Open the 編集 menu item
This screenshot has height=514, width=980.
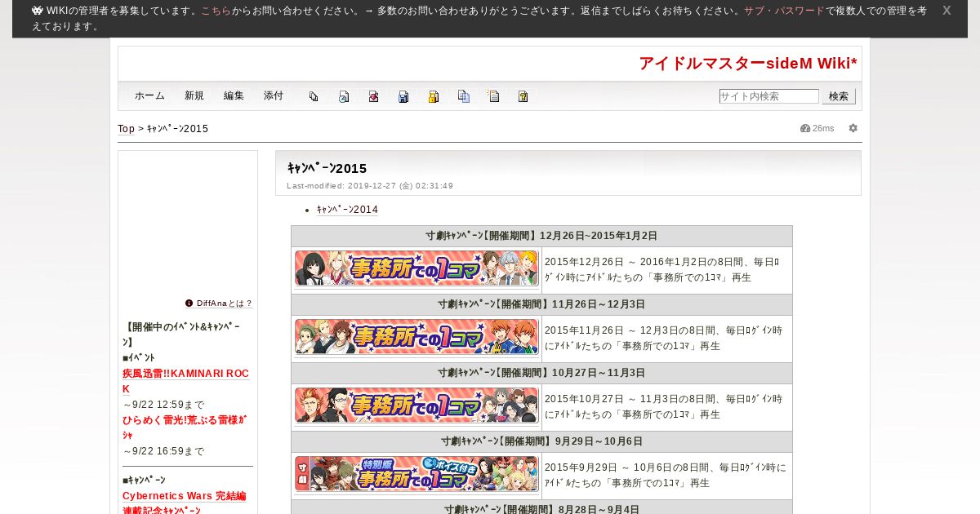(234, 95)
